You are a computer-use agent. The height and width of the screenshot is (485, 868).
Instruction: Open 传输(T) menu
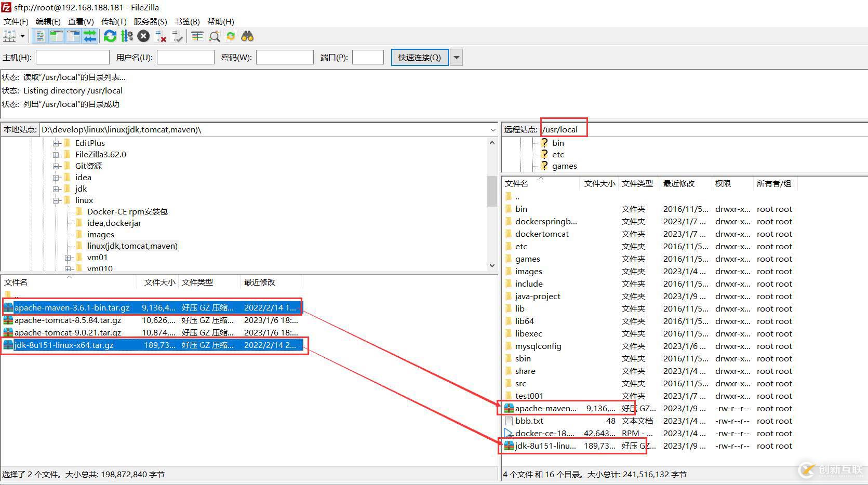(x=114, y=21)
